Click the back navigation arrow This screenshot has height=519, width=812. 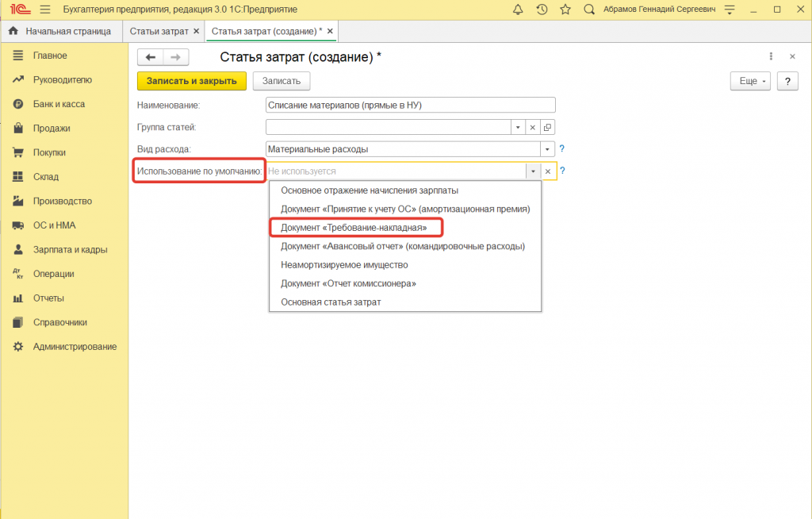(151, 57)
